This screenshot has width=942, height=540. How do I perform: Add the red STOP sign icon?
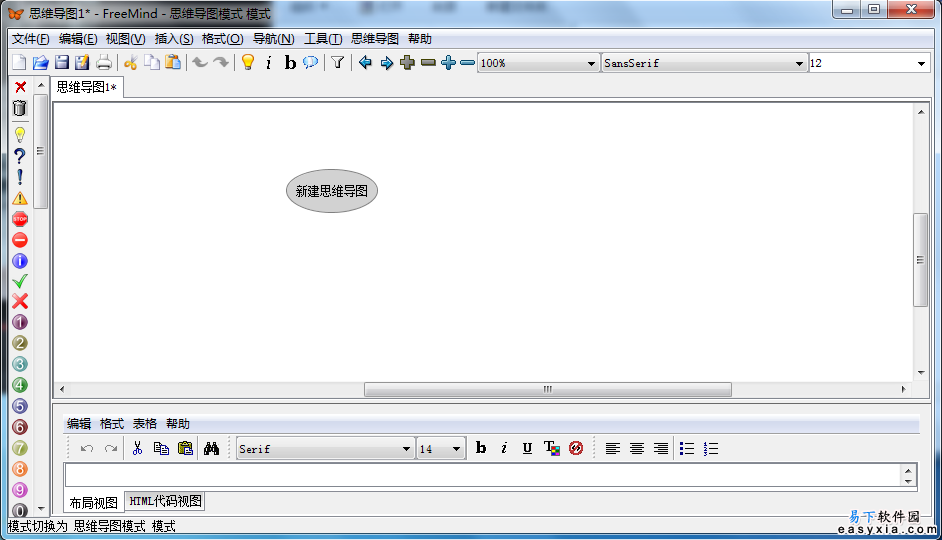tap(19, 218)
